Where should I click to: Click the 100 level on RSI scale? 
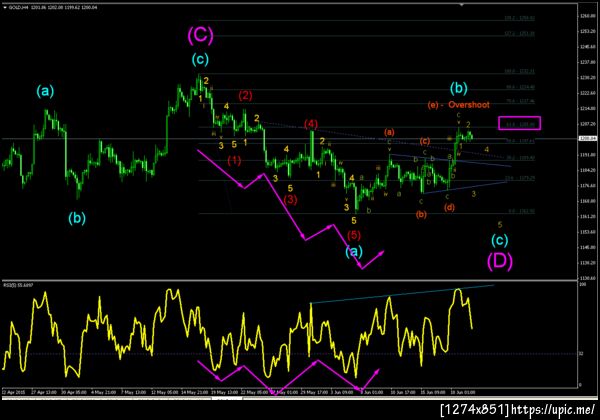click(x=582, y=285)
